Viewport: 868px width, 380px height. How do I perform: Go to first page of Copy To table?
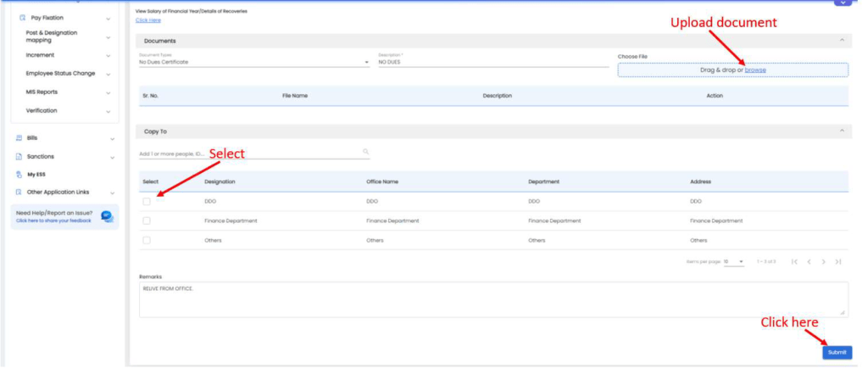coord(794,261)
